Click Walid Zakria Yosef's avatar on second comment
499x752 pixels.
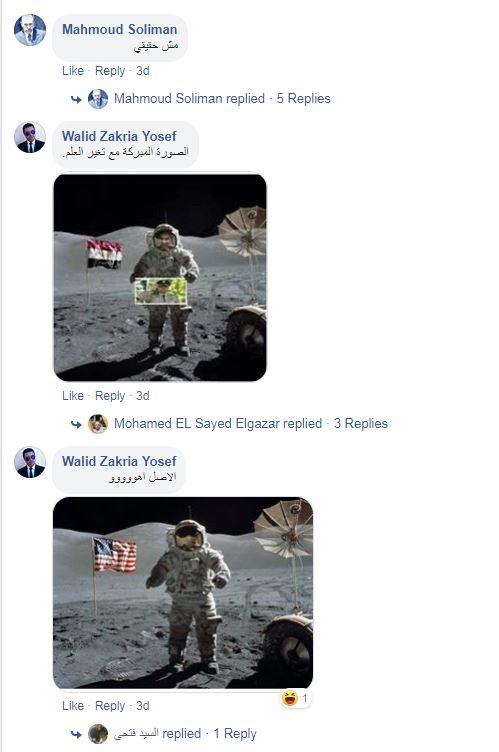(30, 462)
